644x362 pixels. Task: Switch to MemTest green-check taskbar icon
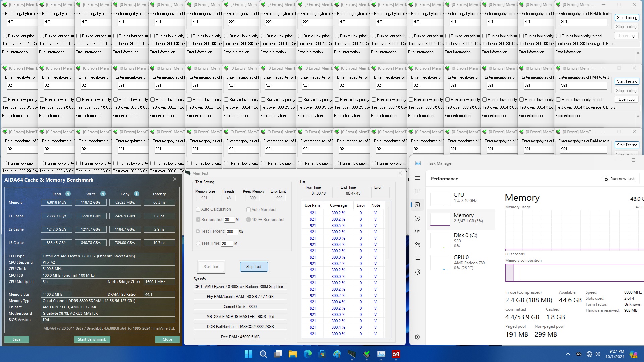(x=367, y=354)
